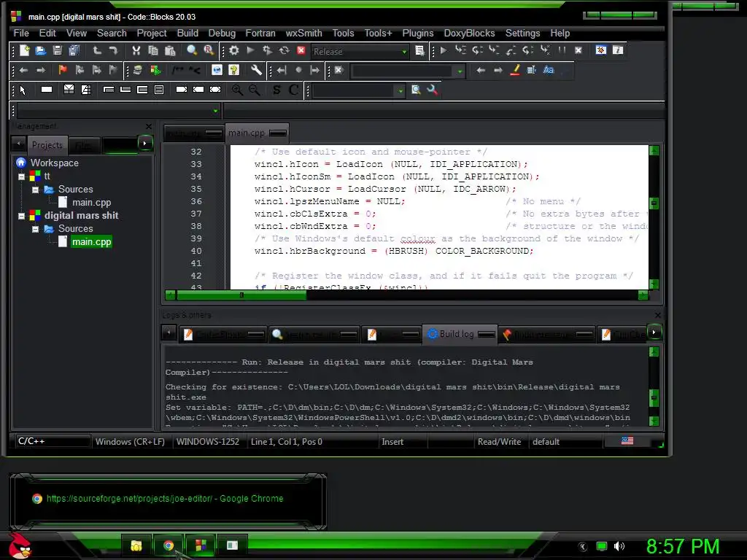Click the red Toggle bookmark flag icon
This screenshot has height=560, width=747.
point(63,70)
